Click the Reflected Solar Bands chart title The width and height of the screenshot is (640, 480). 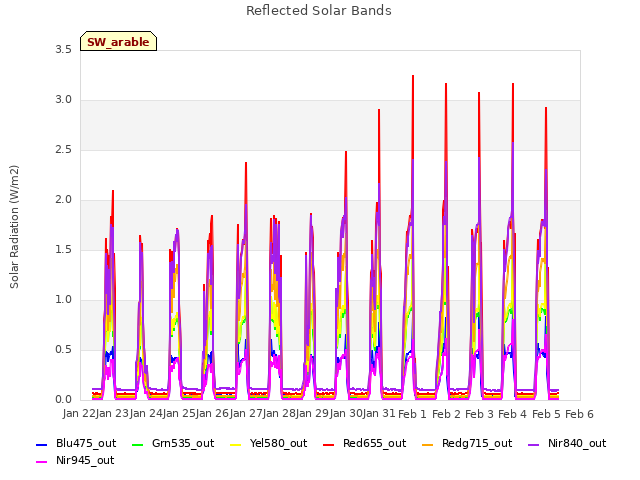pos(319,11)
